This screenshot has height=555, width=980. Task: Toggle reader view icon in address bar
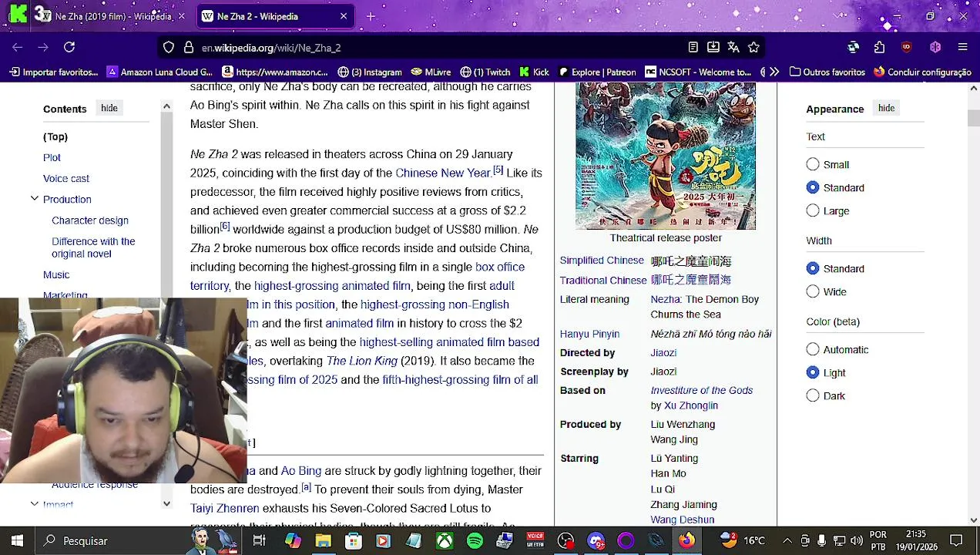pos(693,47)
